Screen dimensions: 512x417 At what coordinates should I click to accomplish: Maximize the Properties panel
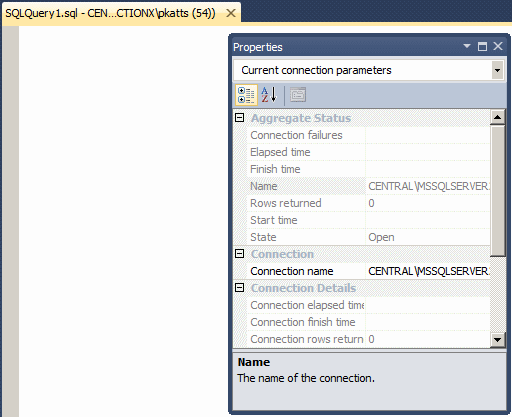(x=482, y=46)
